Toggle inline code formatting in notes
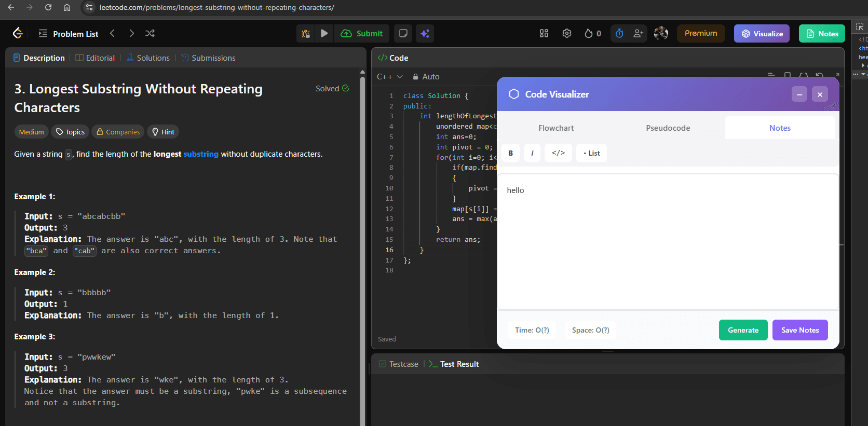 click(x=558, y=153)
